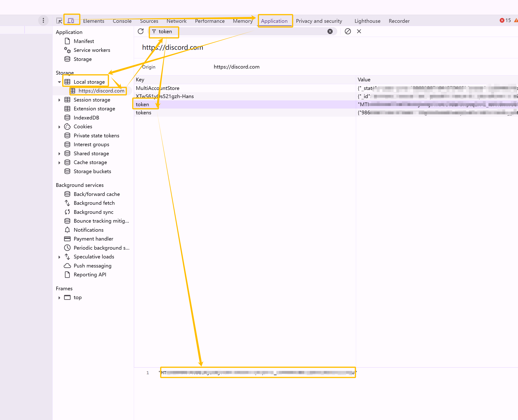Switch to the Console tab
Viewport: 518px width, 420px height.
[x=122, y=21]
